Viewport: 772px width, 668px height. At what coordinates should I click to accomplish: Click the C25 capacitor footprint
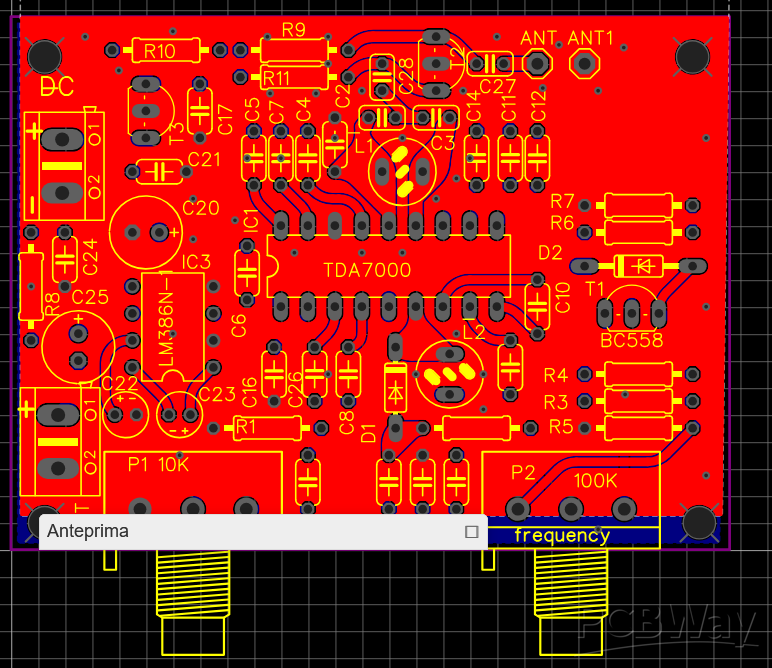77,345
